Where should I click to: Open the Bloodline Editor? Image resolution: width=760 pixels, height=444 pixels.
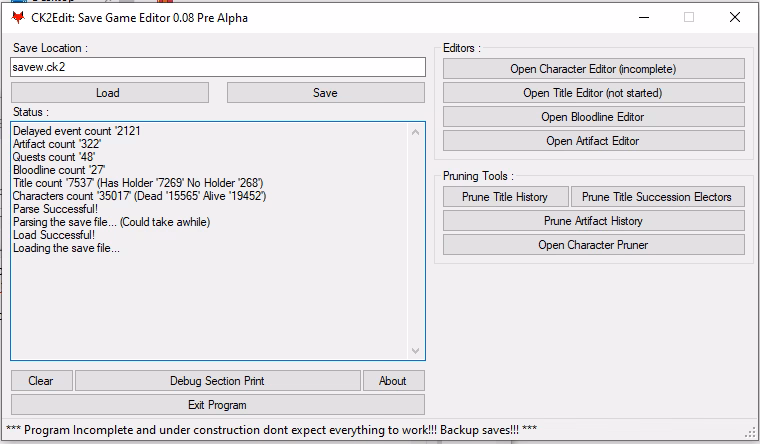594,117
